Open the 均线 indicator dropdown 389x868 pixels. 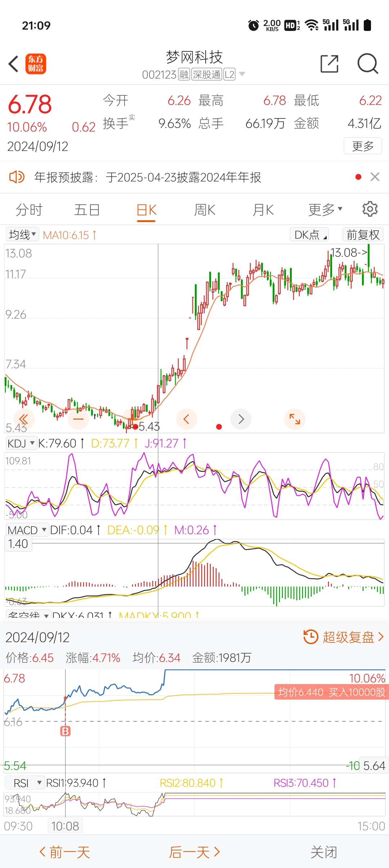pos(22,235)
